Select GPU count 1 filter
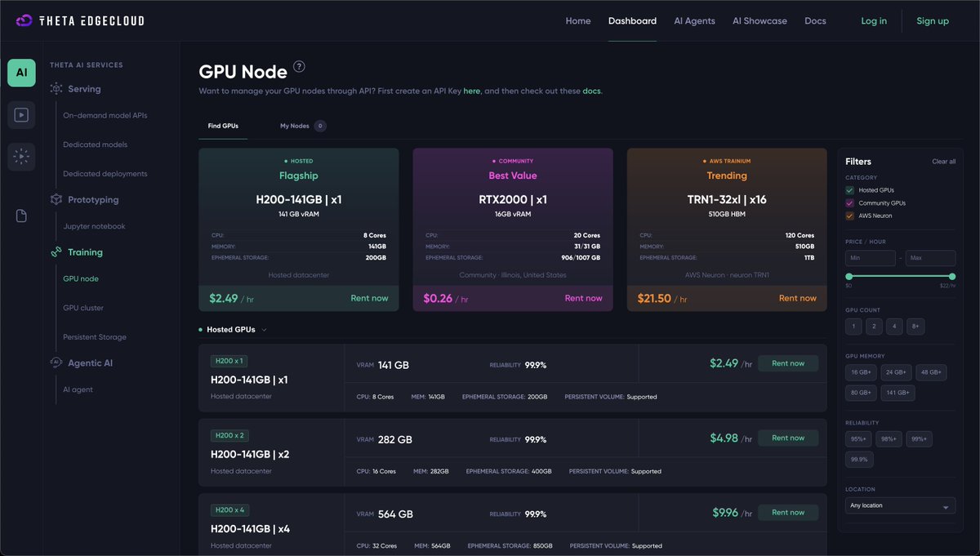 [x=853, y=327]
